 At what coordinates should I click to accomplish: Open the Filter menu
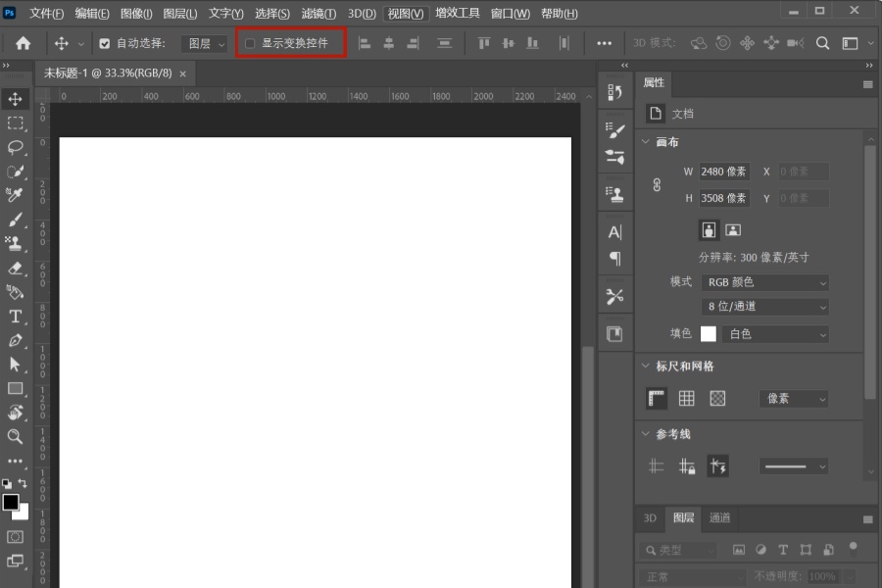(x=318, y=14)
